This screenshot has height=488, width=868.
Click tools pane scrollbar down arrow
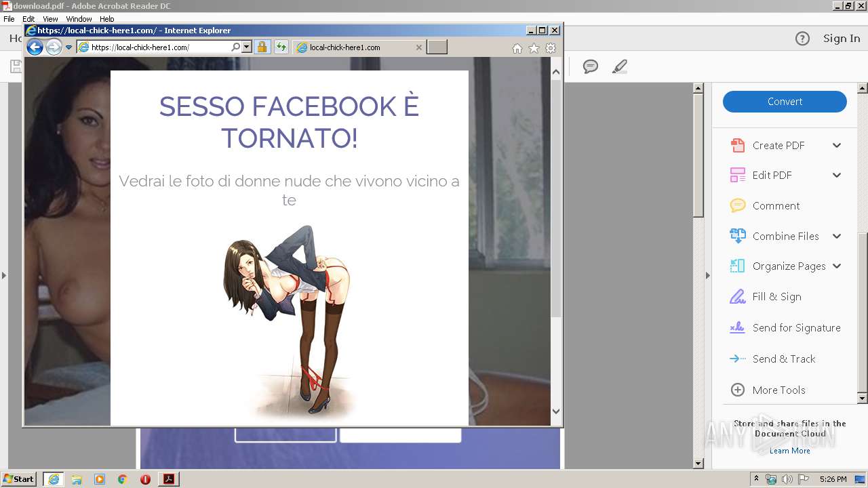[x=863, y=399]
